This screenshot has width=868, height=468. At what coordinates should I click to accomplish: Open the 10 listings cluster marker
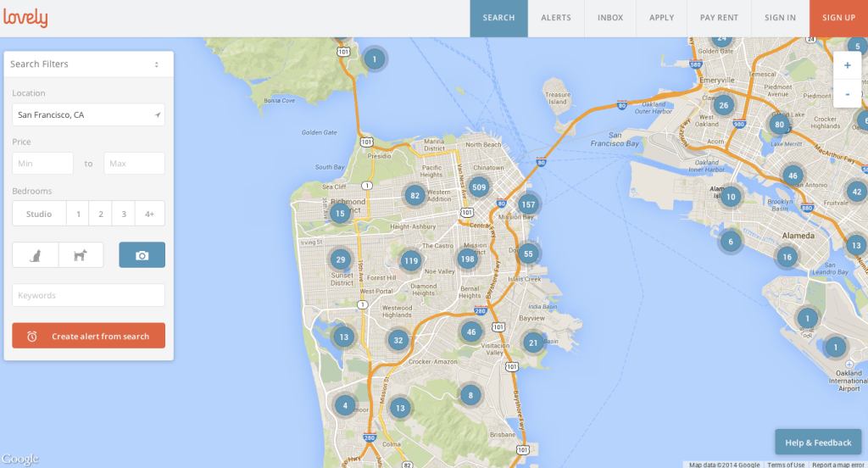(x=731, y=197)
